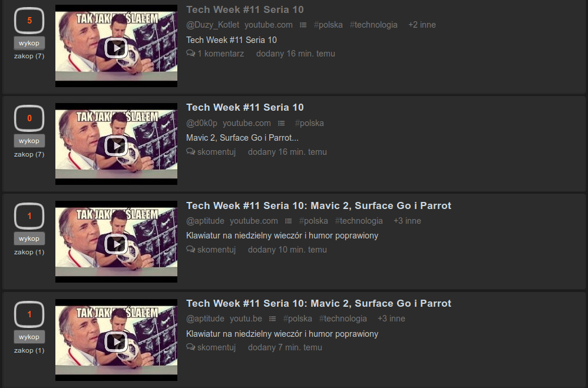The image size is (588, 388).
Task: Open zakop (7) on the first entry
Action: coord(29,57)
